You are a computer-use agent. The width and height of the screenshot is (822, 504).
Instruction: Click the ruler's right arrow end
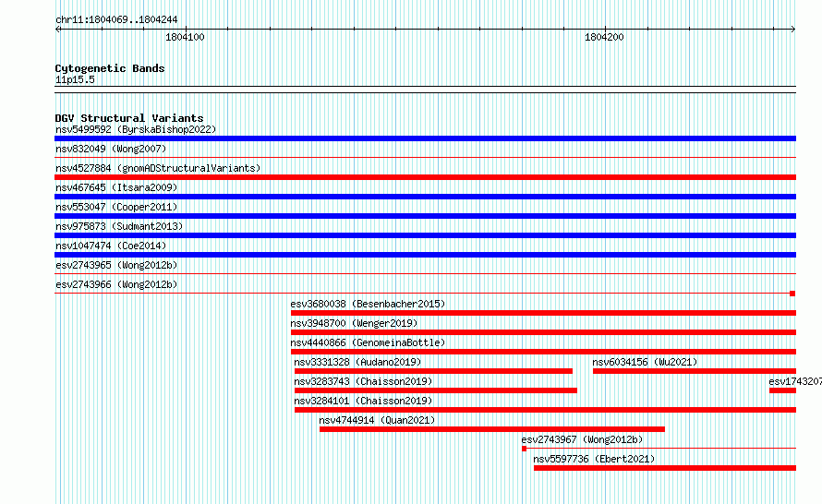[x=793, y=29]
